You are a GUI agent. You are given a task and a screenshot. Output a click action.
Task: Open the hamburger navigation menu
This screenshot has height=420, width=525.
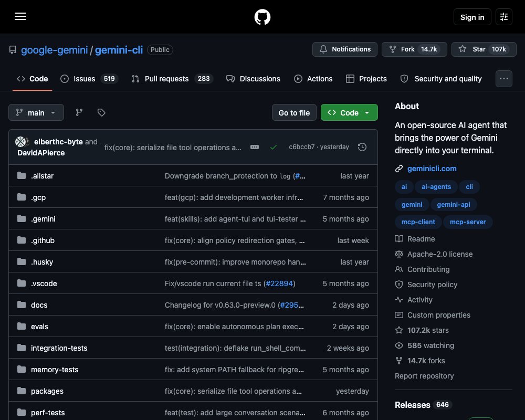click(x=20, y=16)
